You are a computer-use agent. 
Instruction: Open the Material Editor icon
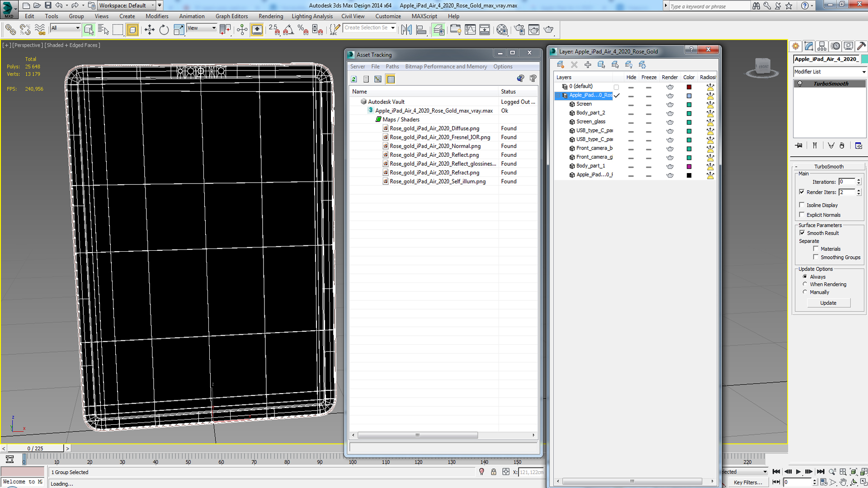pyautogui.click(x=502, y=30)
